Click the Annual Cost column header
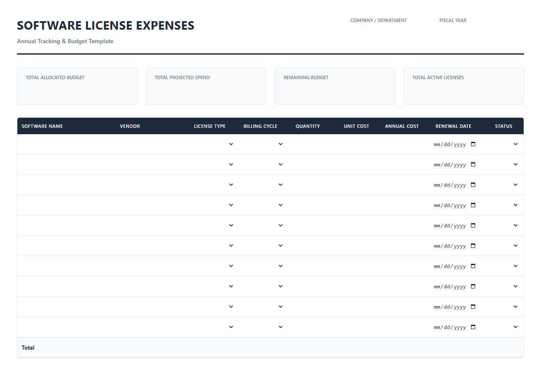 (402, 126)
